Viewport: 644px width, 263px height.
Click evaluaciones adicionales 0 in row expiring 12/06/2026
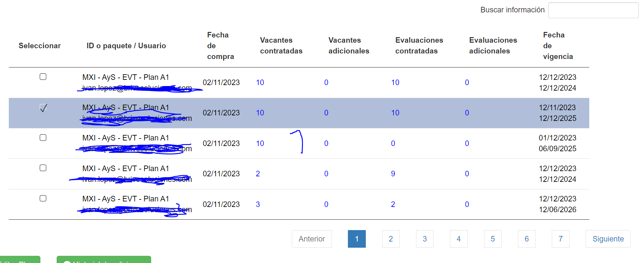467,204
